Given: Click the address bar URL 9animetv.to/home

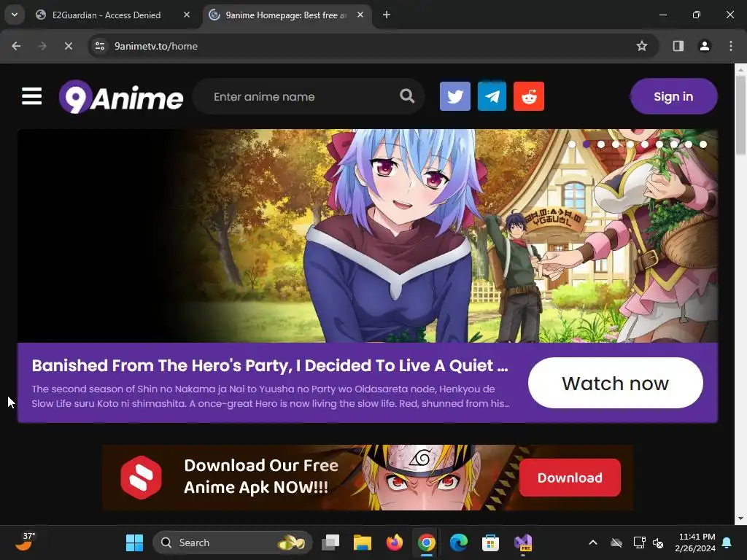Looking at the screenshot, I should click(x=156, y=46).
